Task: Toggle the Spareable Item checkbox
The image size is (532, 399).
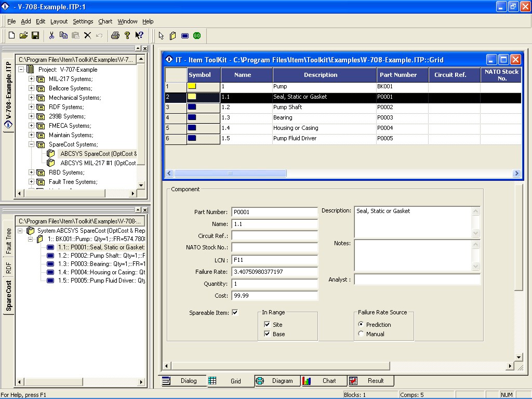Action: point(235,312)
